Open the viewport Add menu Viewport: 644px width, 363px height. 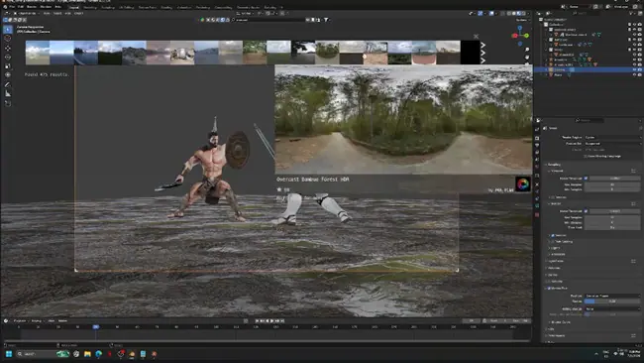point(67,13)
